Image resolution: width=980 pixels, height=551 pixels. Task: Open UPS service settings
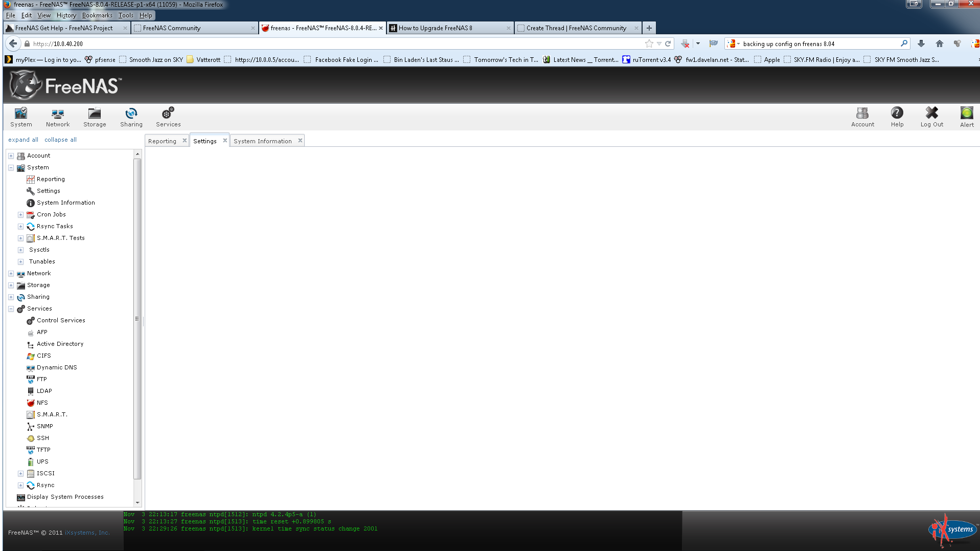point(42,461)
